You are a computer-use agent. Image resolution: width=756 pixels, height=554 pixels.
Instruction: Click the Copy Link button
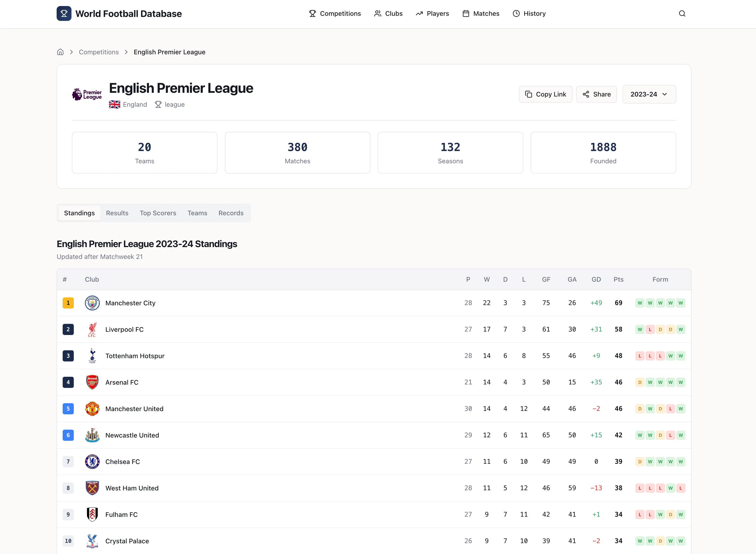click(545, 94)
